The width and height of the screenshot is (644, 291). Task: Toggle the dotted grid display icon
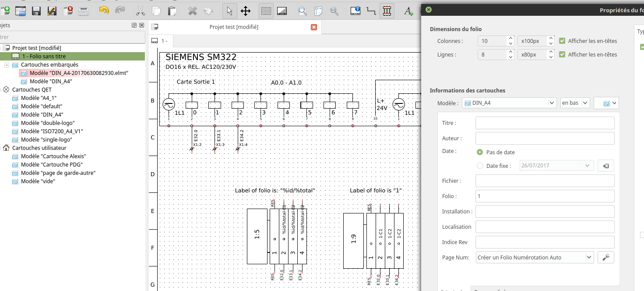(x=266, y=11)
